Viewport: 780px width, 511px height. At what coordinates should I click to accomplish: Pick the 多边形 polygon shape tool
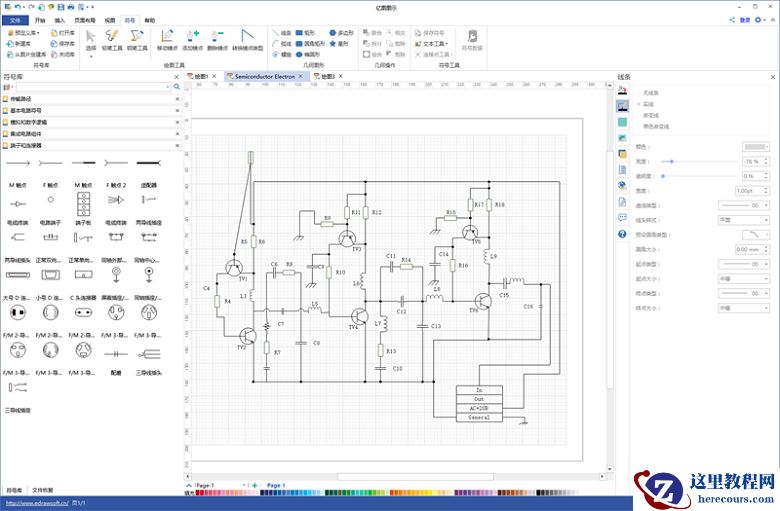pos(341,33)
